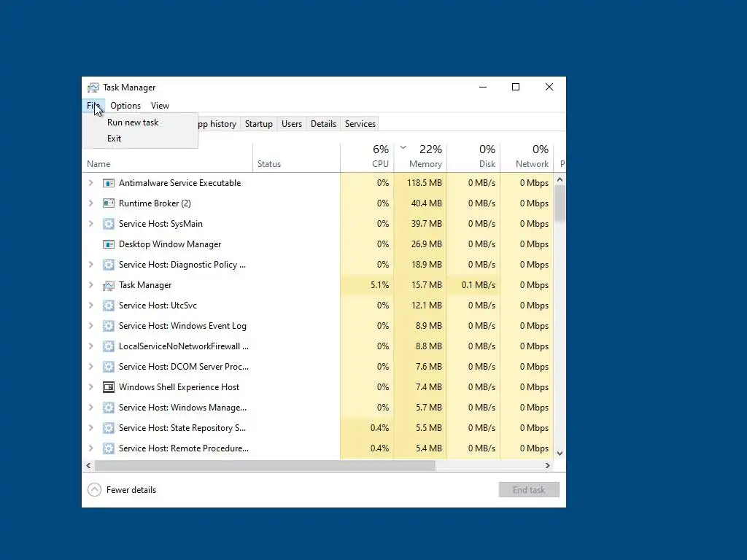Image resolution: width=747 pixels, height=560 pixels.
Task: Open the File menu
Action: pyautogui.click(x=93, y=106)
